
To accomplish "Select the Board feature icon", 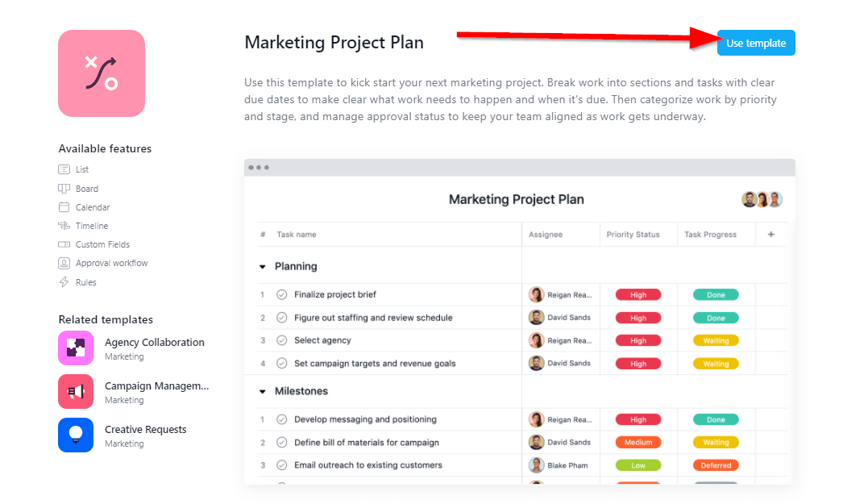I will point(64,189).
